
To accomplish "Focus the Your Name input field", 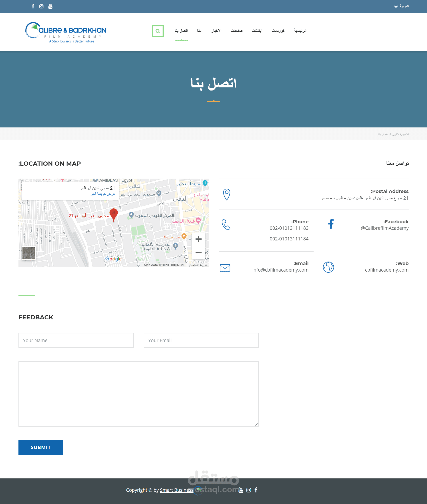I will tap(76, 340).
